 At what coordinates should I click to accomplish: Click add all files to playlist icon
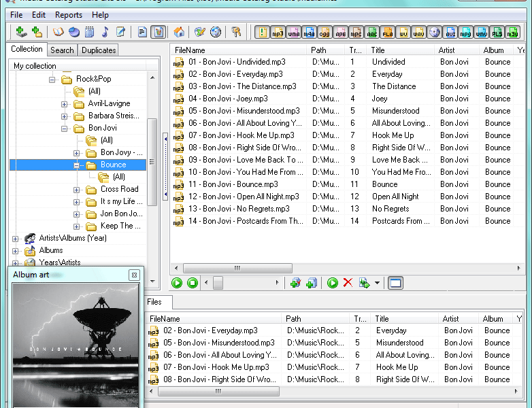click(x=311, y=282)
